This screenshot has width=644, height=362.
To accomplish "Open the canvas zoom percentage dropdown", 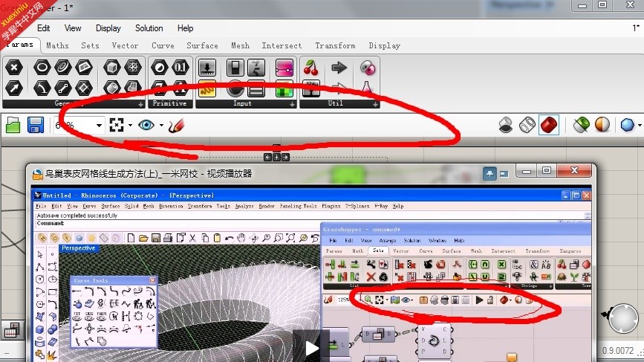I will pos(99,126).
